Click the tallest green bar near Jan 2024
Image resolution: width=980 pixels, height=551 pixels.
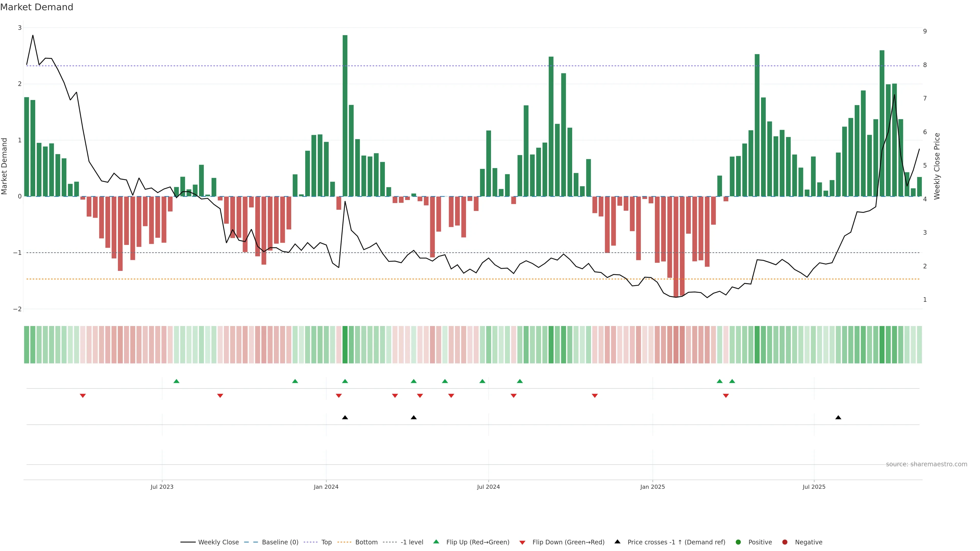click(x=345, y=114)
